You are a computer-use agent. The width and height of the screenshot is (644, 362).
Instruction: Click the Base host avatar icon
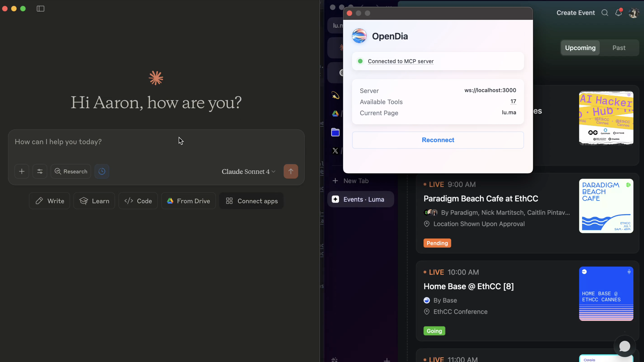427,300
